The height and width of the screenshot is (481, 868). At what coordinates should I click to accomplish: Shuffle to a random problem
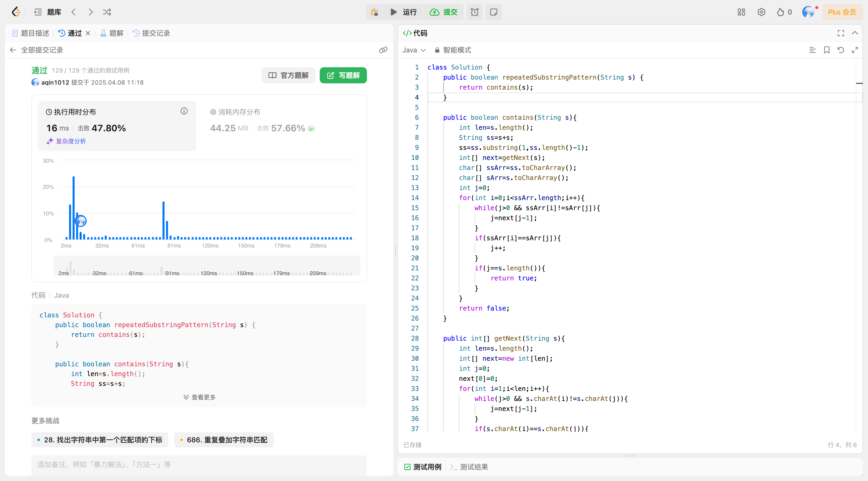[107, 12]
